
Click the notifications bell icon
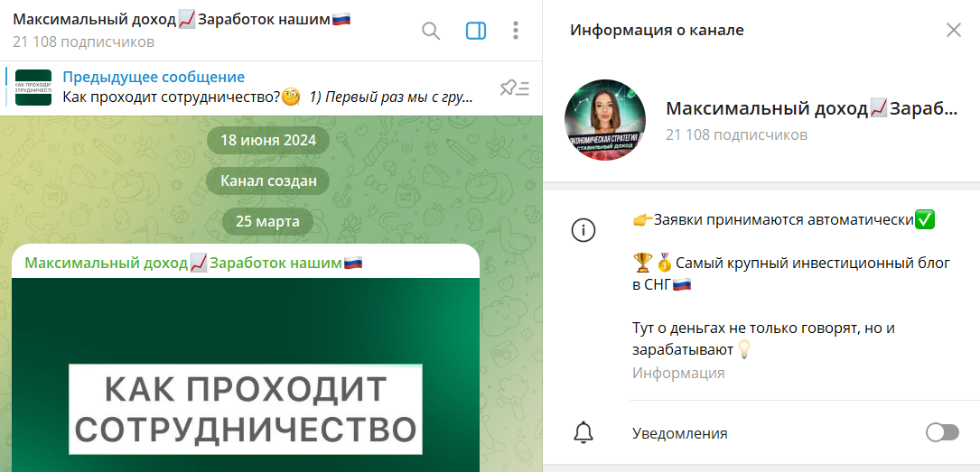(583, 432)
